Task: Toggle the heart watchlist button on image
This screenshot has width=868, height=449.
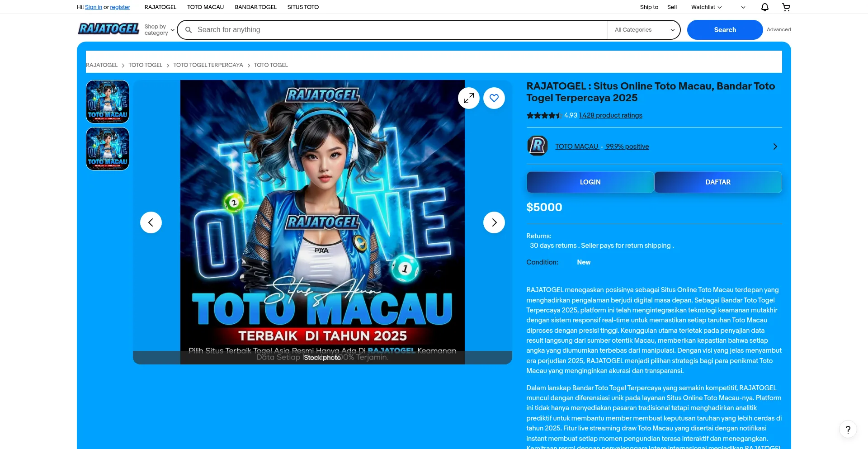Action: click(494, 98)
